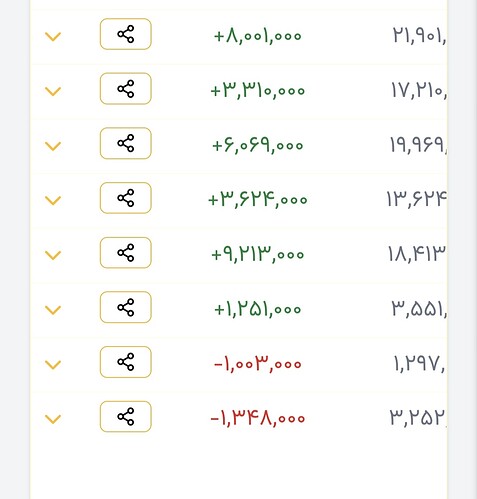Expand the +۳,۳۱۰,۰۰۰ row details

tap(53, 91)
